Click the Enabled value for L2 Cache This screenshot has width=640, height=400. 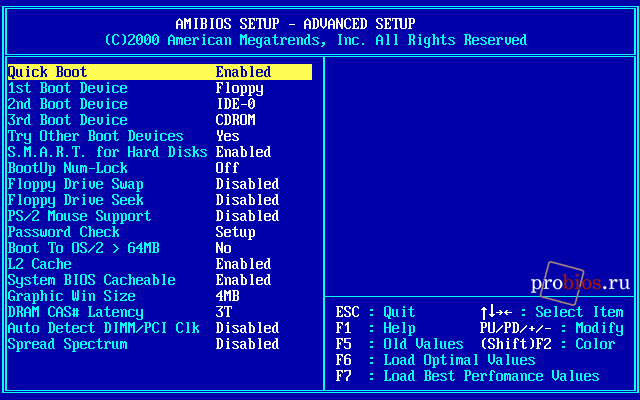click(x=243, y=264)
